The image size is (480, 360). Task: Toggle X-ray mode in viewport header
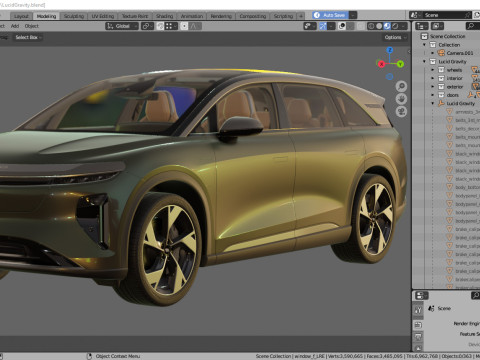point(361,26)
